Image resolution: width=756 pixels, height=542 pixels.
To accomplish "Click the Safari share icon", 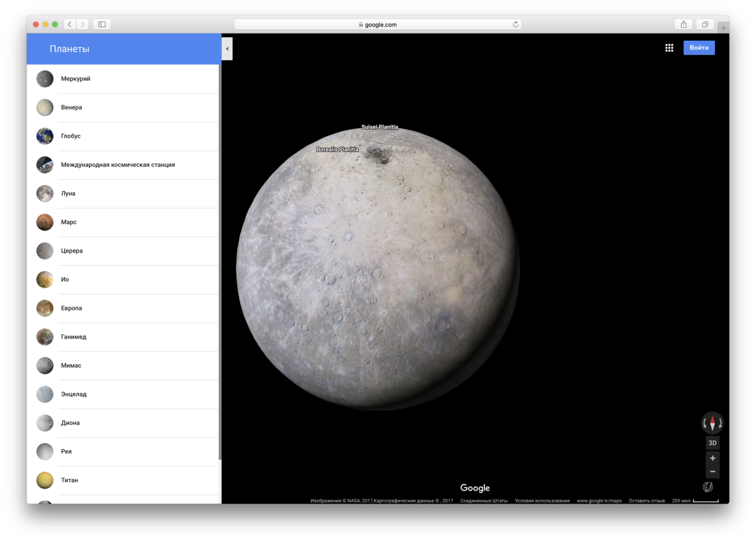I will pos(683,24).
